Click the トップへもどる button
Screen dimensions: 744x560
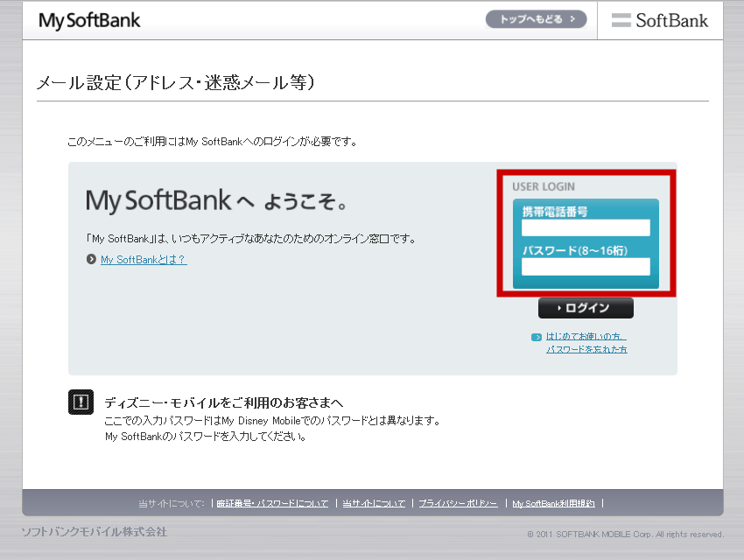click(x=537, y=19)
